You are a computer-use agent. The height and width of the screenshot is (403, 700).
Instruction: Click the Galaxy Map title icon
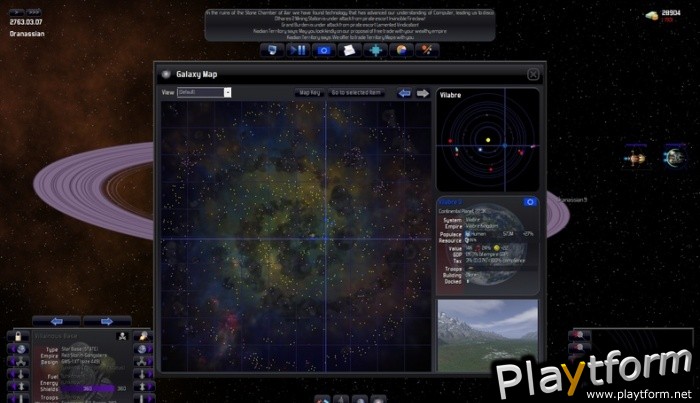tap(166, 75)
